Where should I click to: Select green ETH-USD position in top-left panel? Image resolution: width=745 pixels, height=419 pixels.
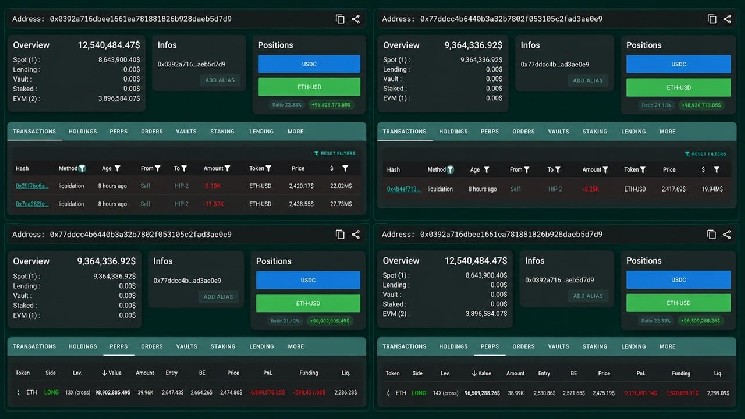[x=309, y=87]
